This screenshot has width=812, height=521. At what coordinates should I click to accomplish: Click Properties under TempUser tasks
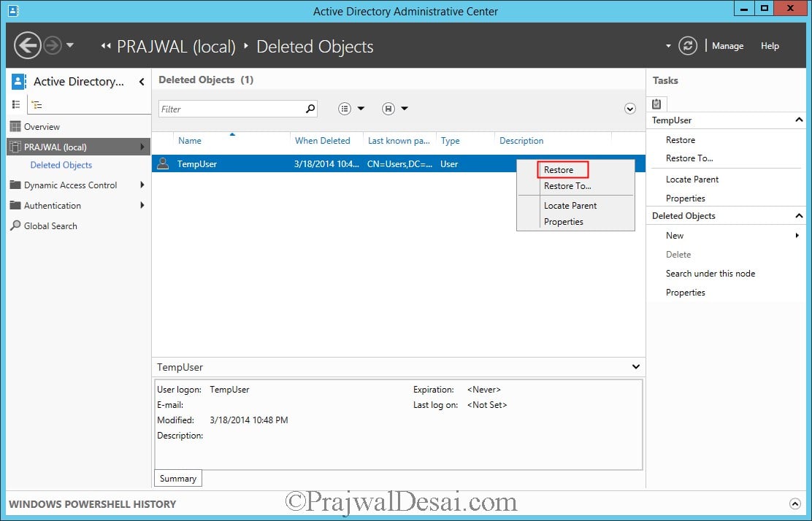point(685,198)
